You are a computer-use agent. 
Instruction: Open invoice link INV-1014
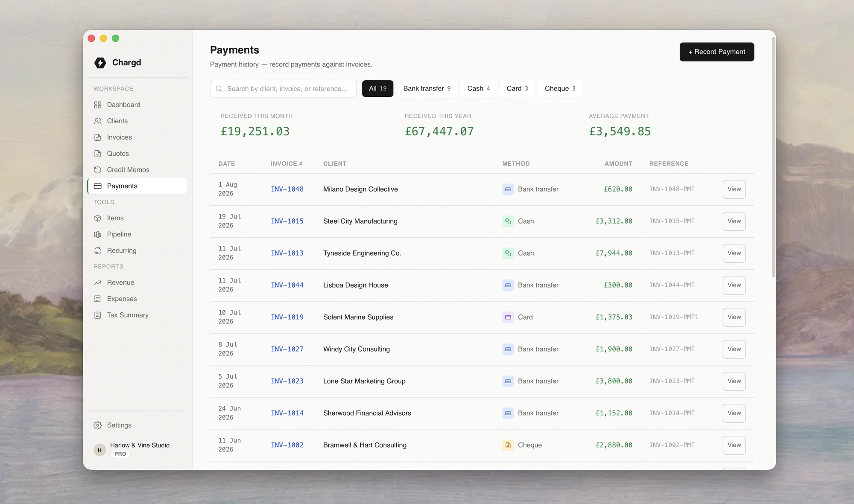click(287, 413)
